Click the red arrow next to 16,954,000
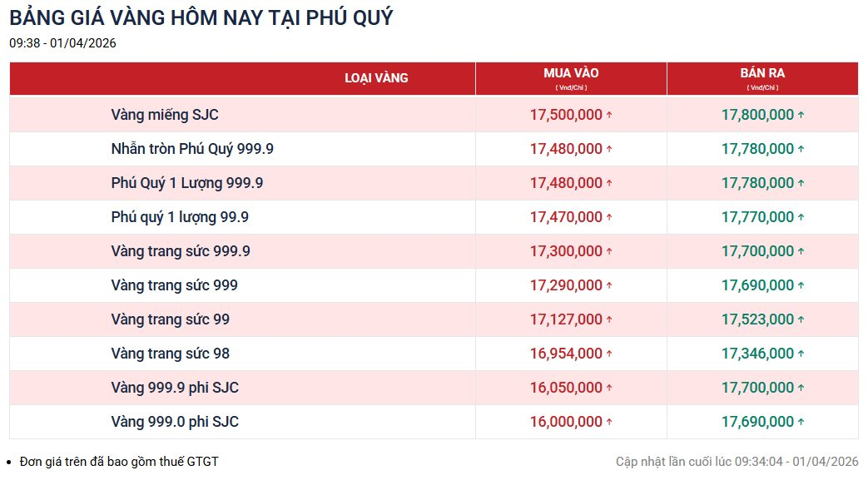The height and width of the screenshot is (500, 868). click(609, 354)
